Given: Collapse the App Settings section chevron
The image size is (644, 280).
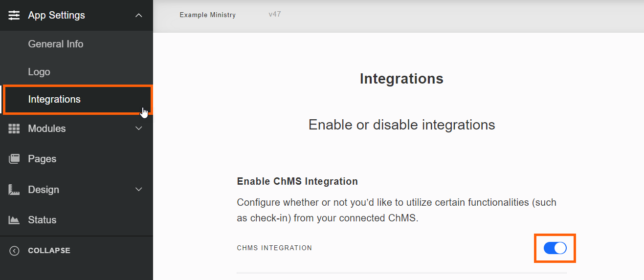Looking at the screenshot, I should click(x=139, y=16).
